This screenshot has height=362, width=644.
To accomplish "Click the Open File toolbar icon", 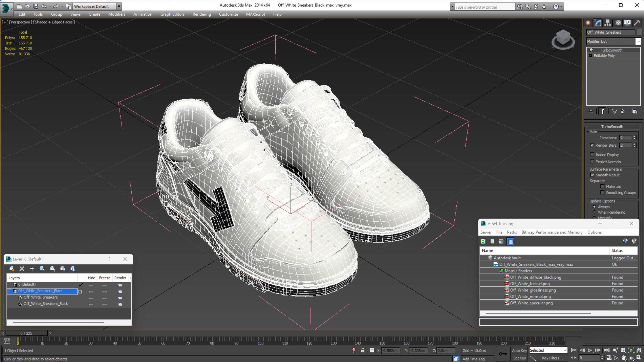I will click(x=28, y=6).
